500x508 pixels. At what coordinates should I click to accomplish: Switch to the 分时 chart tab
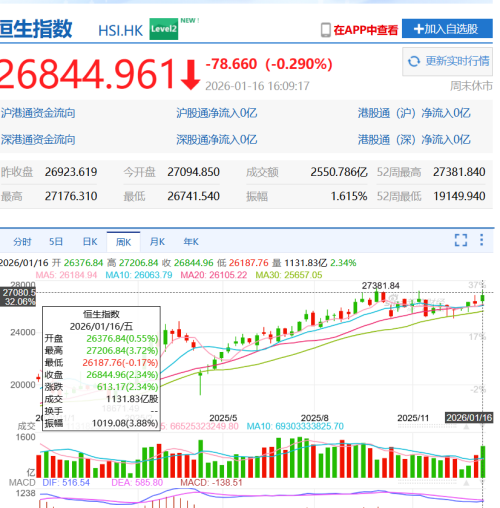tap(22, 242)
